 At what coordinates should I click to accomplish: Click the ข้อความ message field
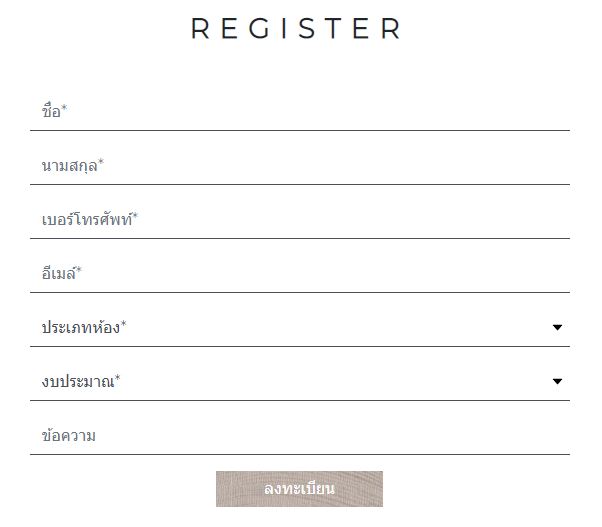[300, 436]
